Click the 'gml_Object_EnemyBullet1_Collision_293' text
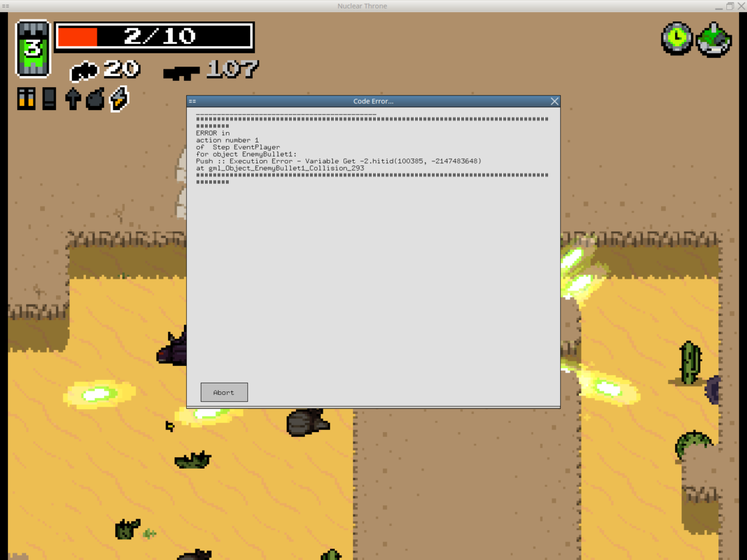 pyautogui.click(x=286, y=168)
